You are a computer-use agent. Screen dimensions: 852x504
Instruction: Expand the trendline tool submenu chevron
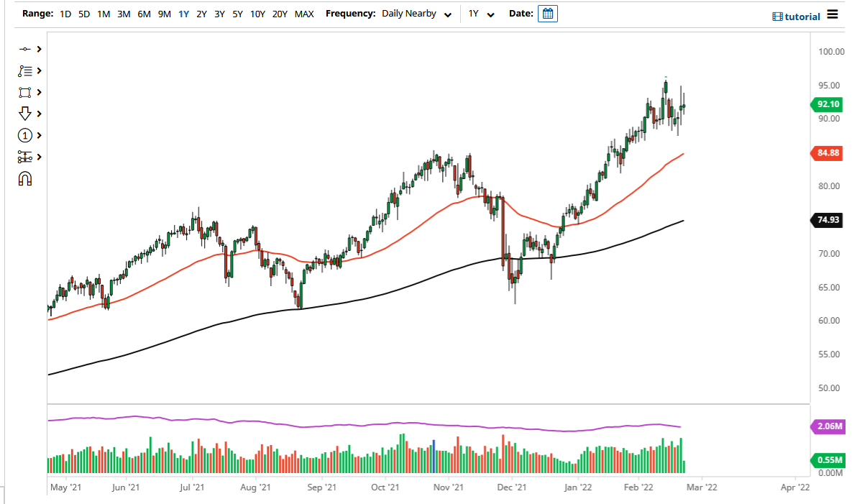point(38,49)
